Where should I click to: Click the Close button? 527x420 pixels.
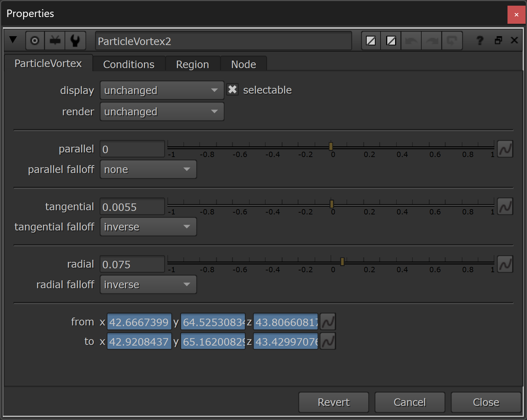(x=486, y=402)
